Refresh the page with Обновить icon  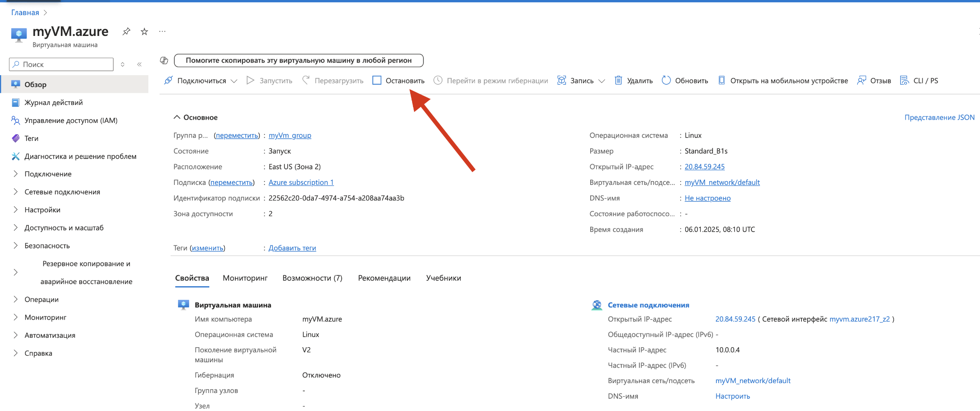(666, 80)
